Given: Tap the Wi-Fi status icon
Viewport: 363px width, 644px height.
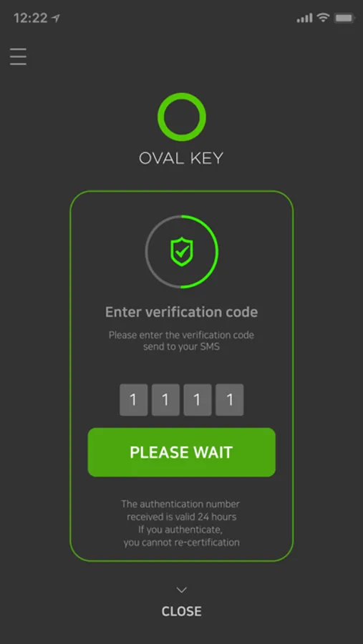Looking at the screenshot, I should coord(324,18).
